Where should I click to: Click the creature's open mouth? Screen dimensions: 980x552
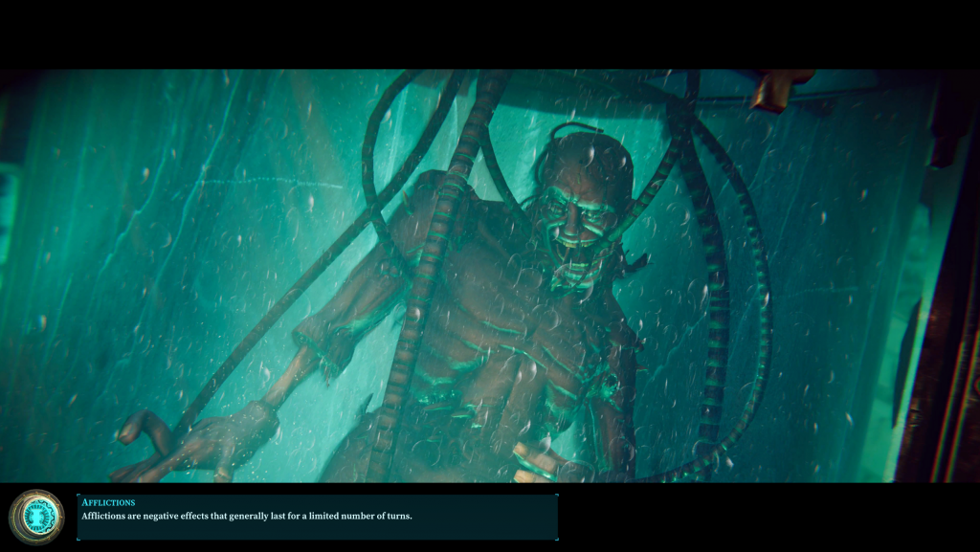coord(577,252)
